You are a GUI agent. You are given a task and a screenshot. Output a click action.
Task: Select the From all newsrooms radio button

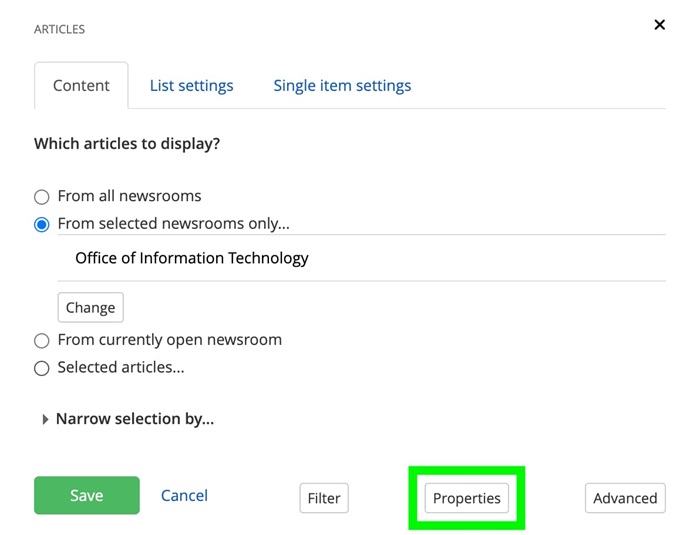click(x=42, y=197)
